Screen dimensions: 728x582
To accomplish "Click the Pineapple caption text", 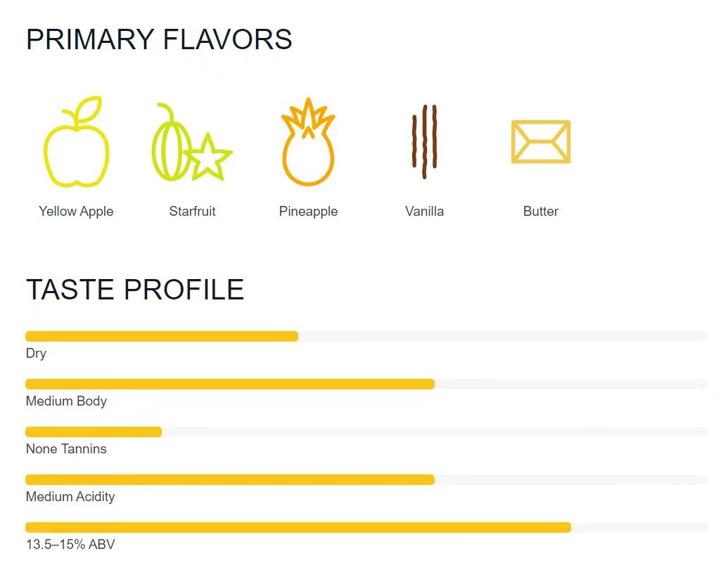I will pos(308,211).
